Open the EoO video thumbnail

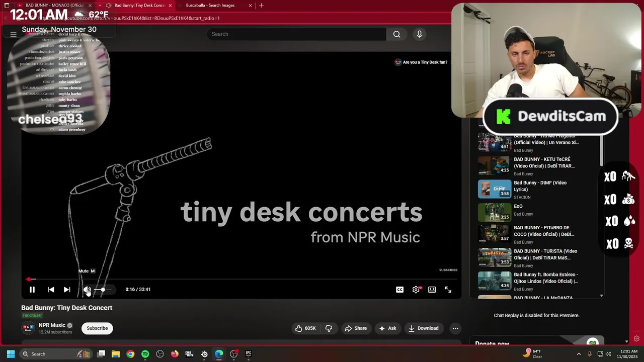point(495,212)
